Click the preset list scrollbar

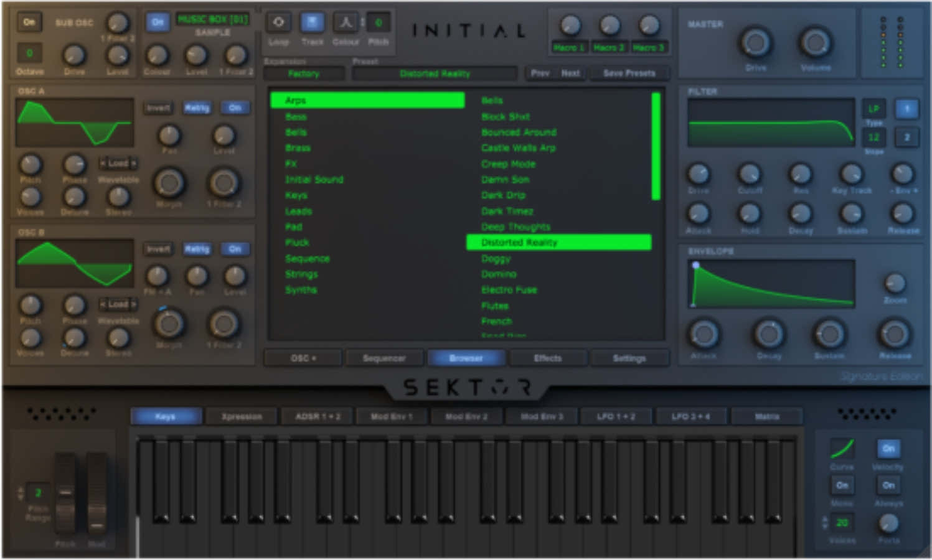point(656,146)
